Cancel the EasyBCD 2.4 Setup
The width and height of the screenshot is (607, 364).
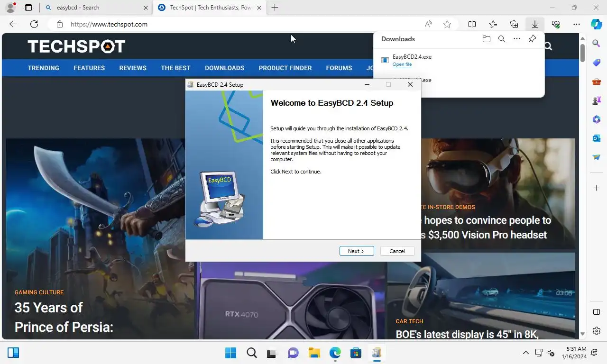click(397, 251)
